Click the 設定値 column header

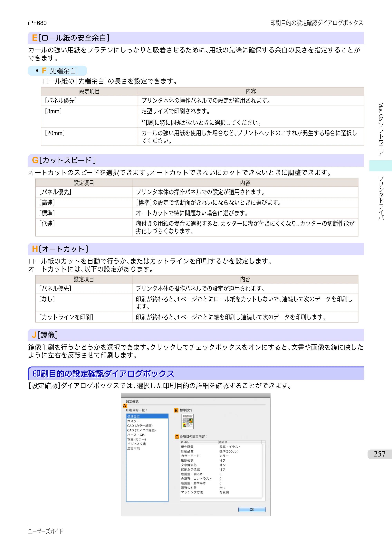240,442
